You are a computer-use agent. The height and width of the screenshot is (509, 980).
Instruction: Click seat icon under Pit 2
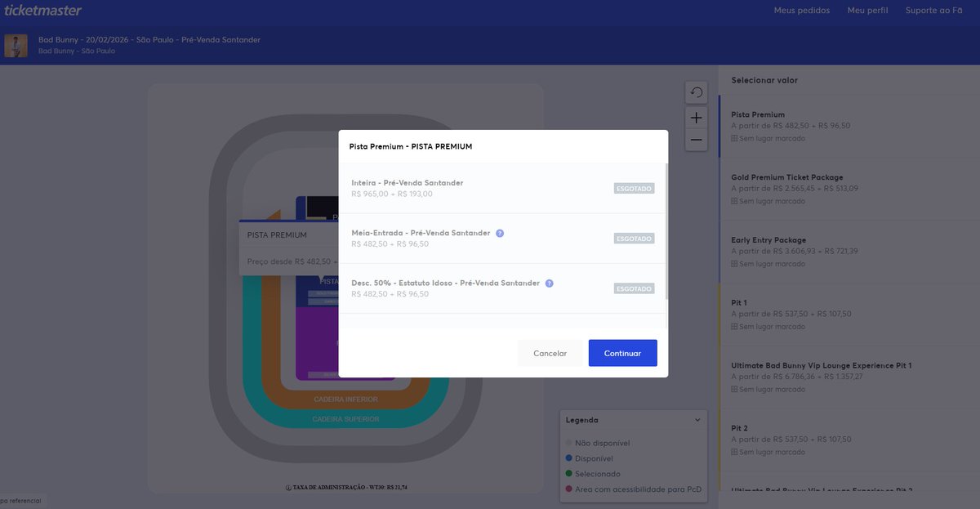click(x=734, y=452)
